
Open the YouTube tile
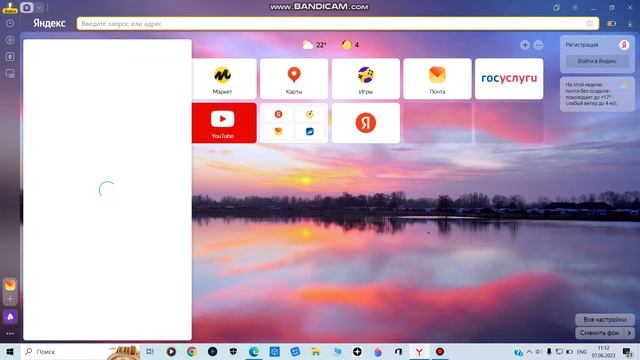click(x=224, y=123)
